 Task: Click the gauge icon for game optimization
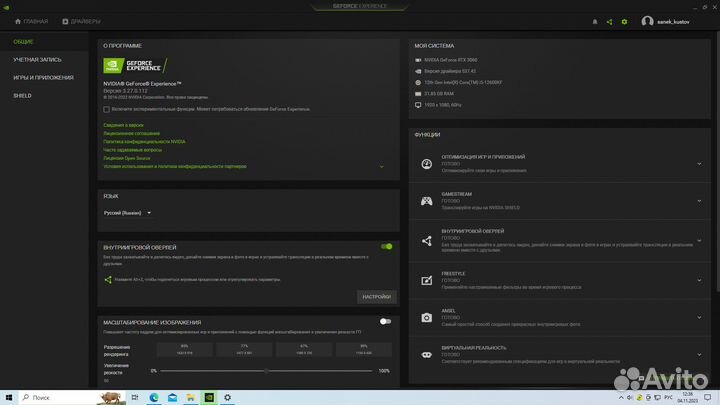[x=427, y=163]
